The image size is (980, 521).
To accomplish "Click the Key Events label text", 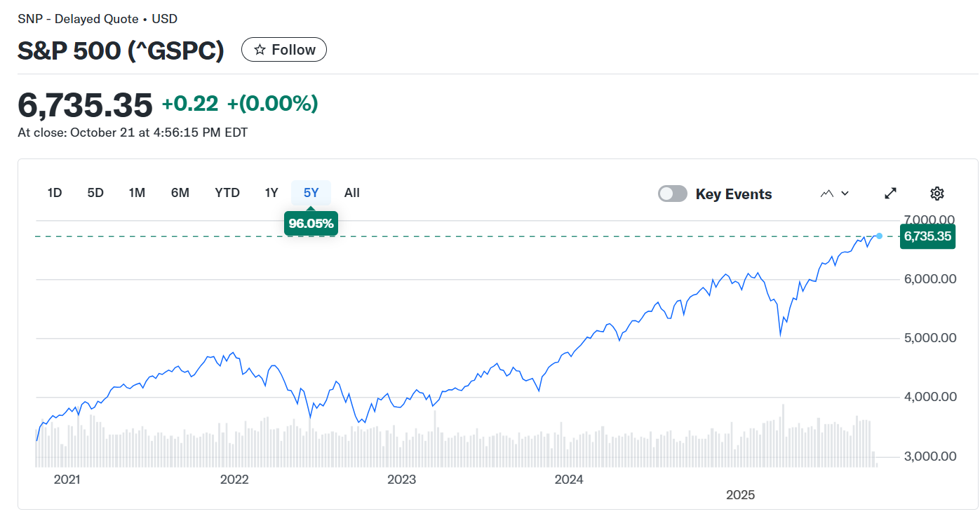I will 734,194.
